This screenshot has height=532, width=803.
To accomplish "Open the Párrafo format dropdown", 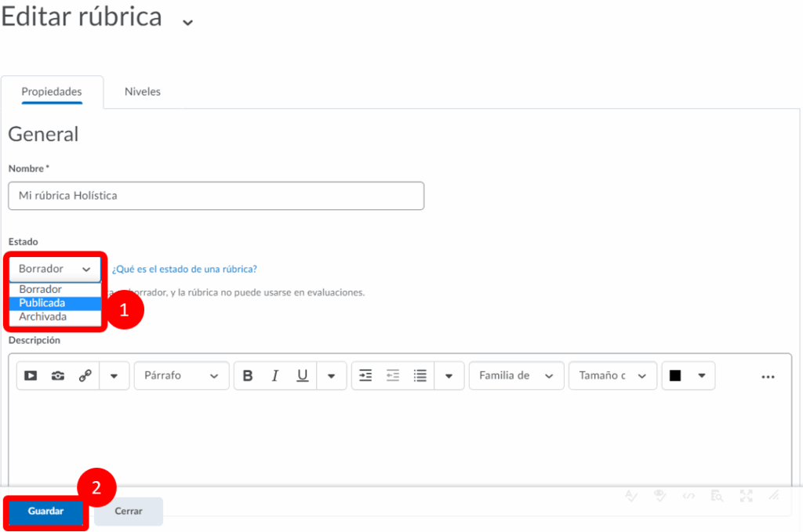I will (181, 376).
